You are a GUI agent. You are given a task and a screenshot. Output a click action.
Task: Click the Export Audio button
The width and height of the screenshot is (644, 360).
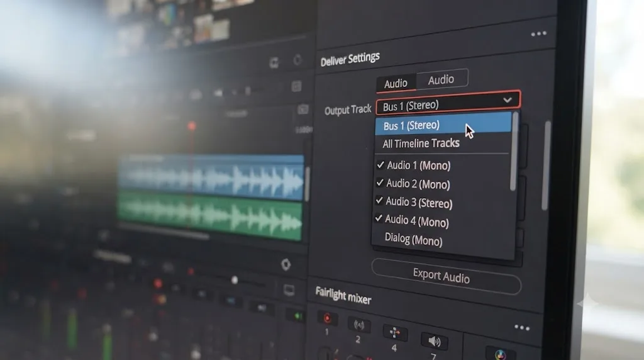[446, 276]
